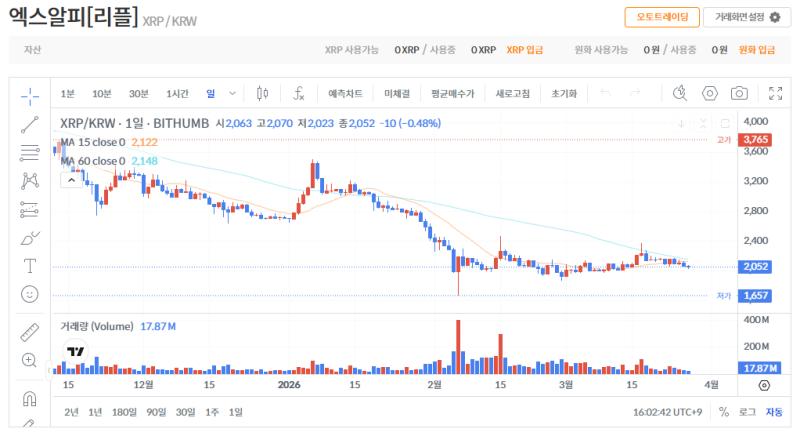The width and height of the screenshot is (800, 436).
Task: Toggle 자동 auto scale
Action: pos(774,412)
